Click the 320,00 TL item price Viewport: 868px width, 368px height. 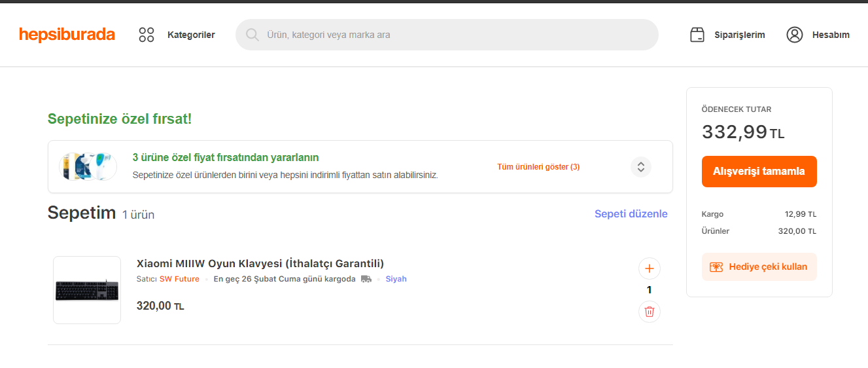coord(160,306)
